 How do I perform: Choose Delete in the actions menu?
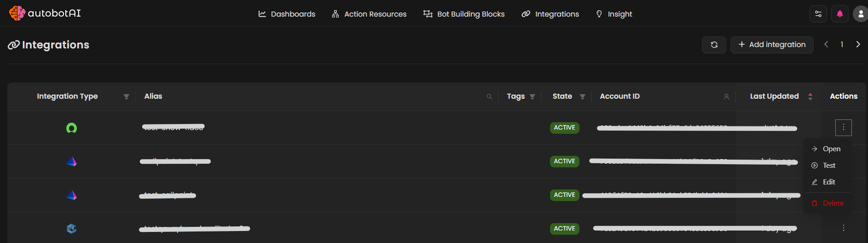click(833, 203)
